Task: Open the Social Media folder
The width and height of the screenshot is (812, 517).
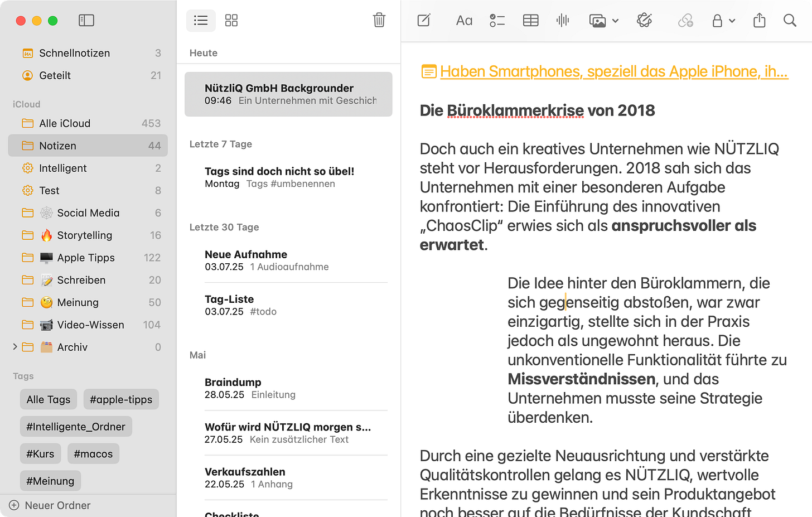Action: click(x=88, y=212)
